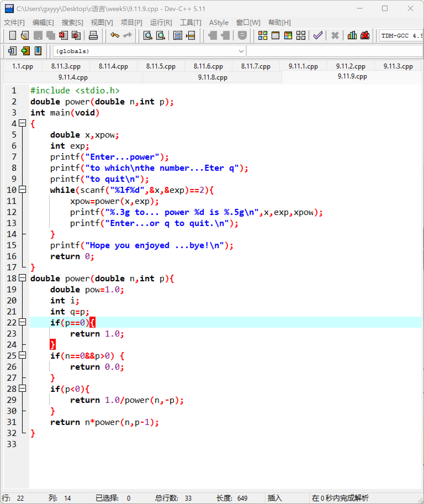Switch to the 1.1.cpp tab
This screenshot has height=504, width=424.
click(23, 66)
